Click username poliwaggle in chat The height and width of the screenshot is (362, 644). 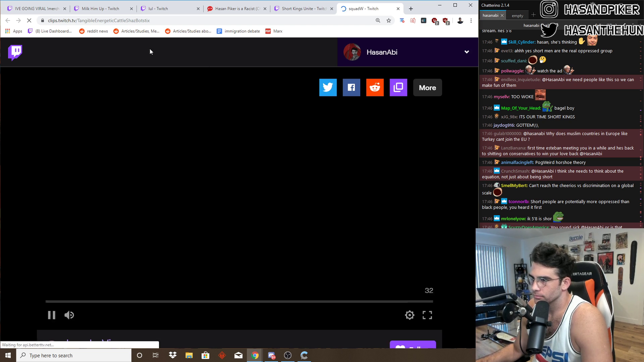coord(512,71)
